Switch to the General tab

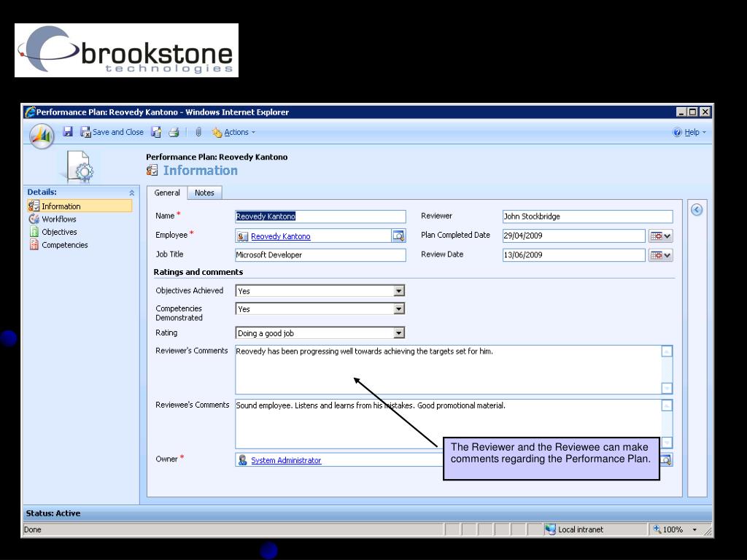(167, 192)
